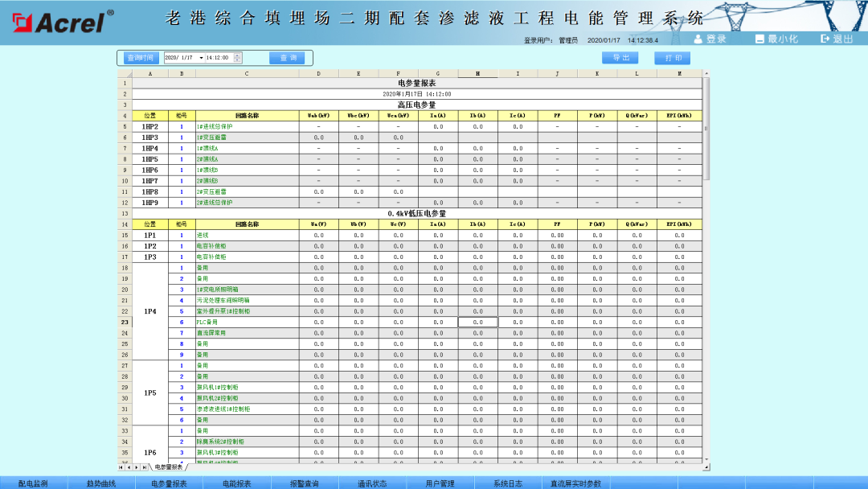Click the 电参量报表 title cell
This screenshot has height=489, width=868.
[417, 83]
